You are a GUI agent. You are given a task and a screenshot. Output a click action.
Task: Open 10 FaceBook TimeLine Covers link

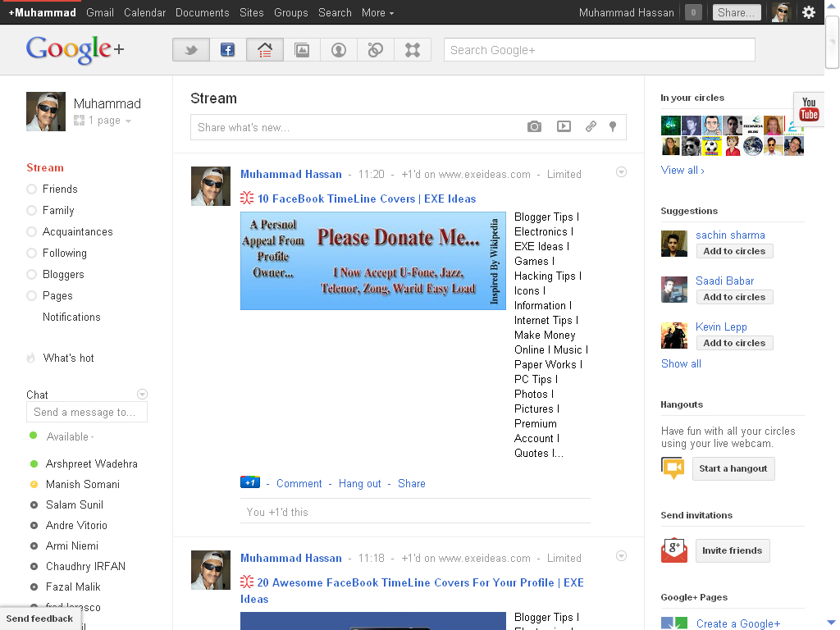point(367,199)
